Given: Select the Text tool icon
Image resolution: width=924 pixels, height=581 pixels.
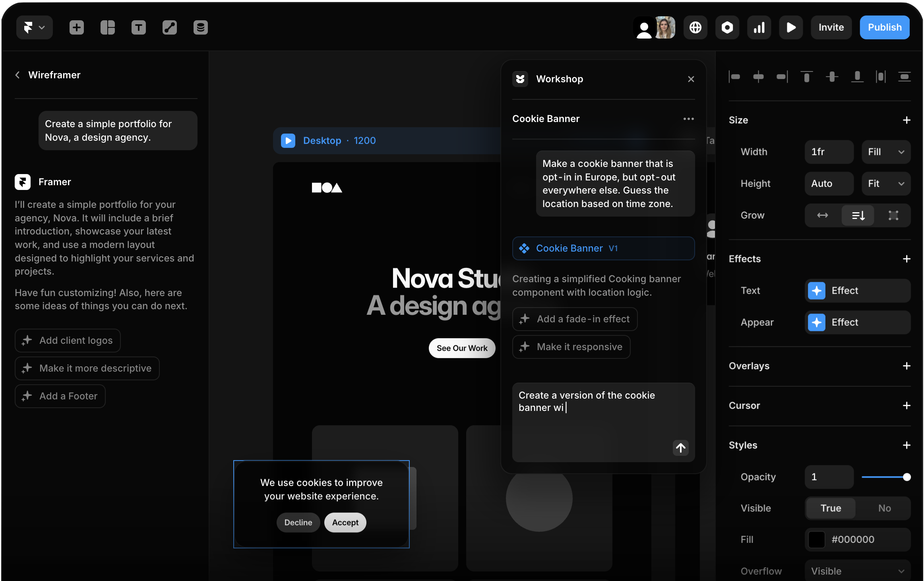Looking at the screenshot, I should point(138,27).
